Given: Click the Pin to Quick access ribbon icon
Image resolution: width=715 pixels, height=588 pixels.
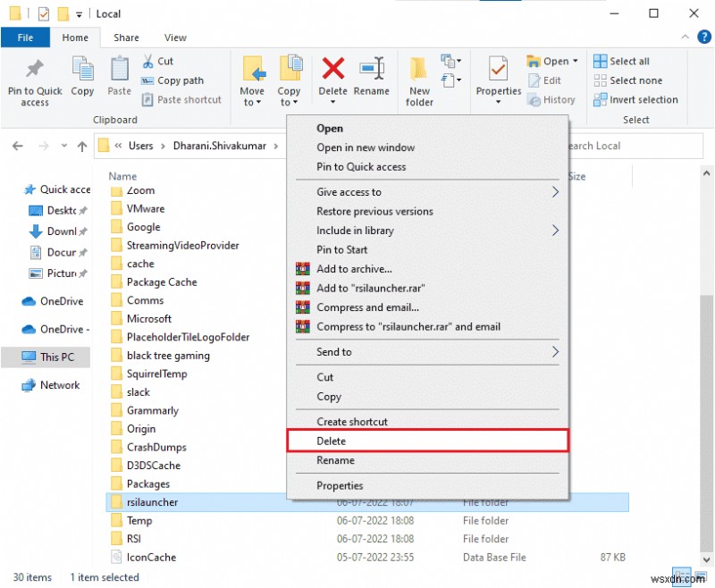Looking at the screenshot, I should click(35, 69).
